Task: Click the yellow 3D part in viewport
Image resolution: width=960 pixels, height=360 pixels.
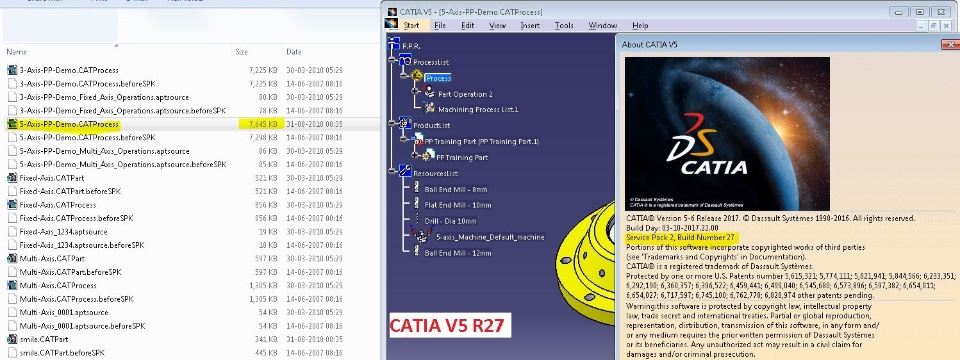Action: click(x=587, y=263)
